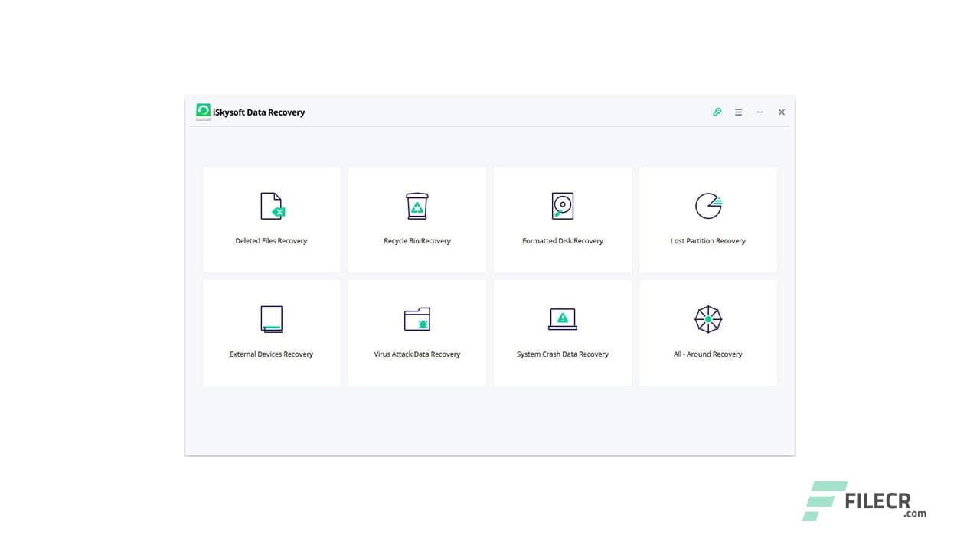980x551 pixels.
Task: Start System Crash Data Recovery mode
Action: point(562,332)
